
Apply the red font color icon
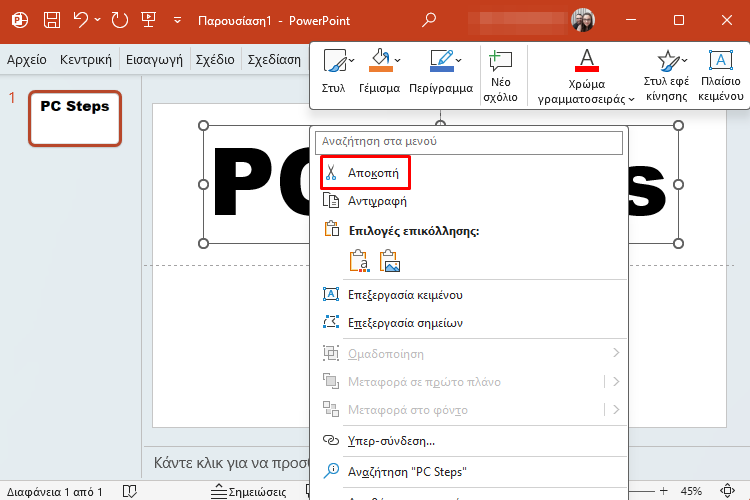point(587,61)
